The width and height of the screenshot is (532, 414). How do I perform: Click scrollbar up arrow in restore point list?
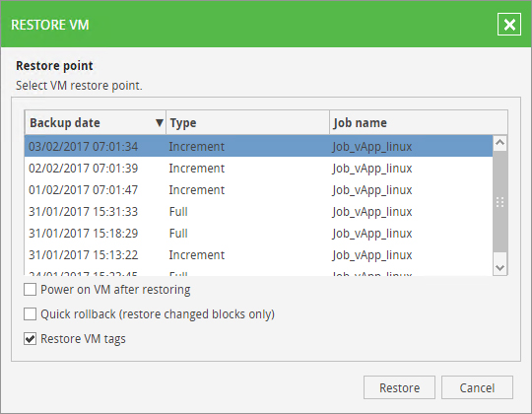(499, 143)
